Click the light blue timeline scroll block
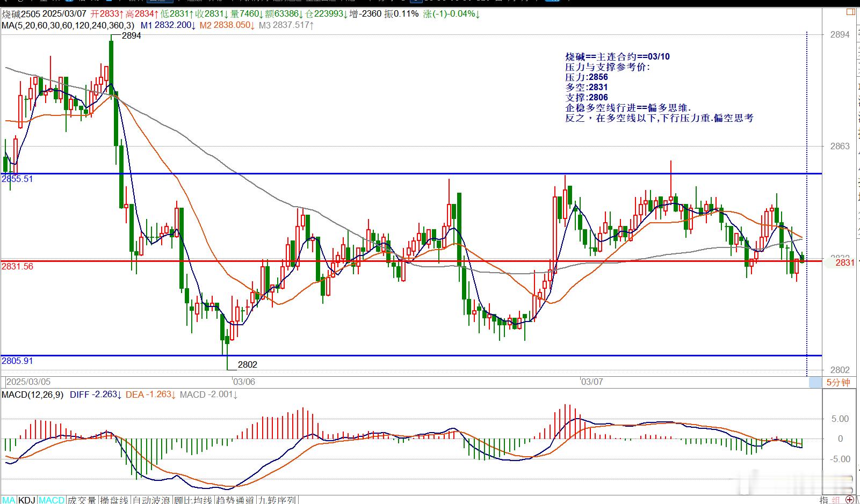The width and height of the screenshot is (860, 504). pyautogui.click(x=815, y=382)
